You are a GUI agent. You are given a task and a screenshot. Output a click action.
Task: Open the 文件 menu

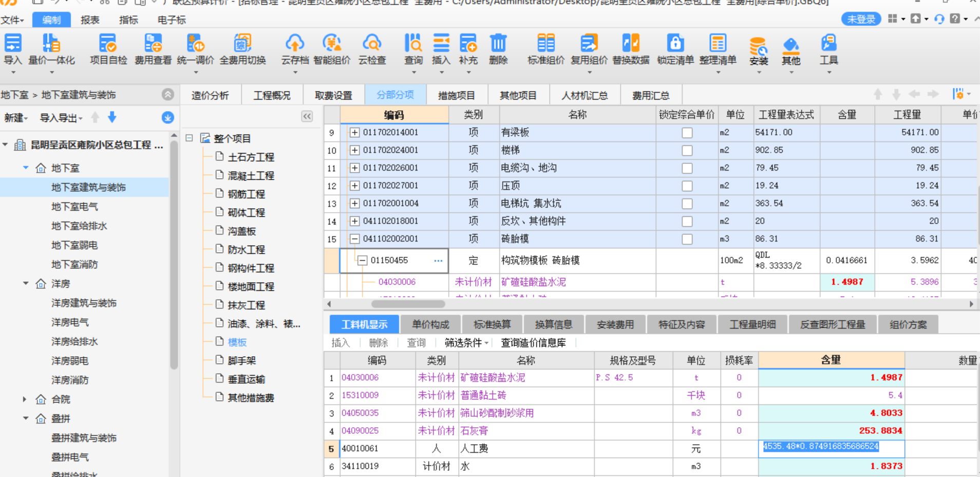tap(12, 20)
